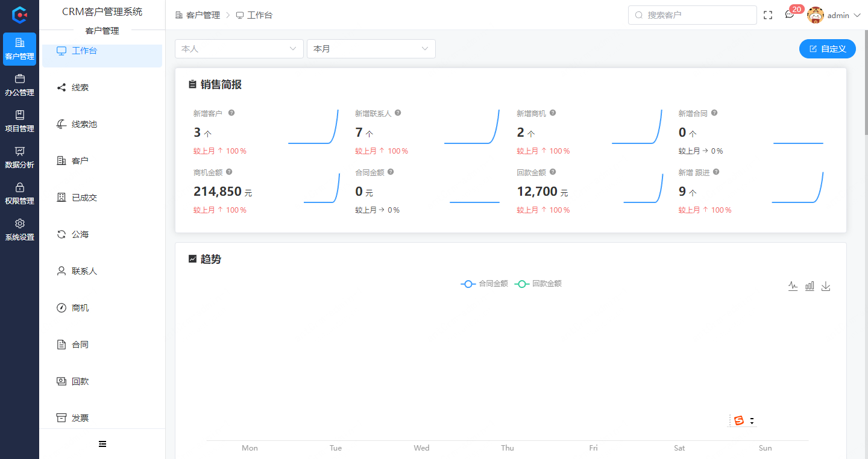Viewport: 868px width, 459px height.
Task: Open 合同 in the sidebar
Action: [x=102, y=345]
